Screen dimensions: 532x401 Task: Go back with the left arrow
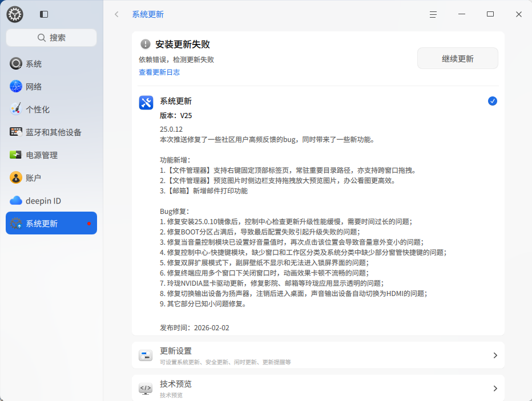point(117,14)
